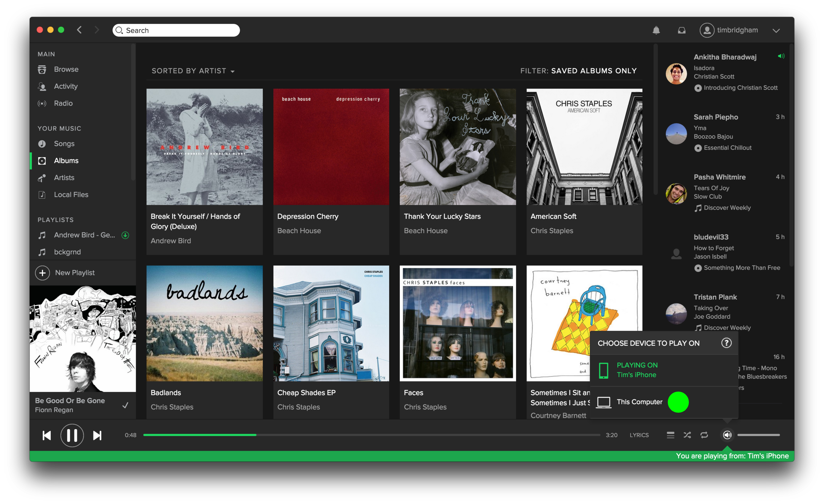Viewport: 824px width, 504px height.
Task: Open Ankitha Bharadwaj friend profile
Action: click(x=725, y=57)
